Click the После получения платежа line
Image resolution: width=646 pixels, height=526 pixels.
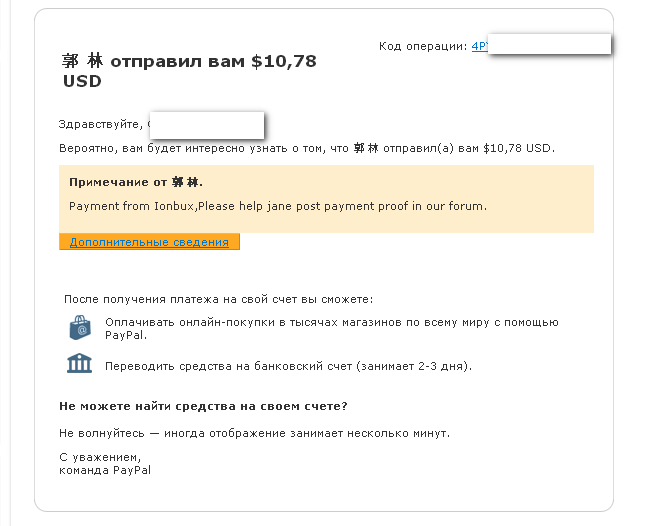(218, 299)
